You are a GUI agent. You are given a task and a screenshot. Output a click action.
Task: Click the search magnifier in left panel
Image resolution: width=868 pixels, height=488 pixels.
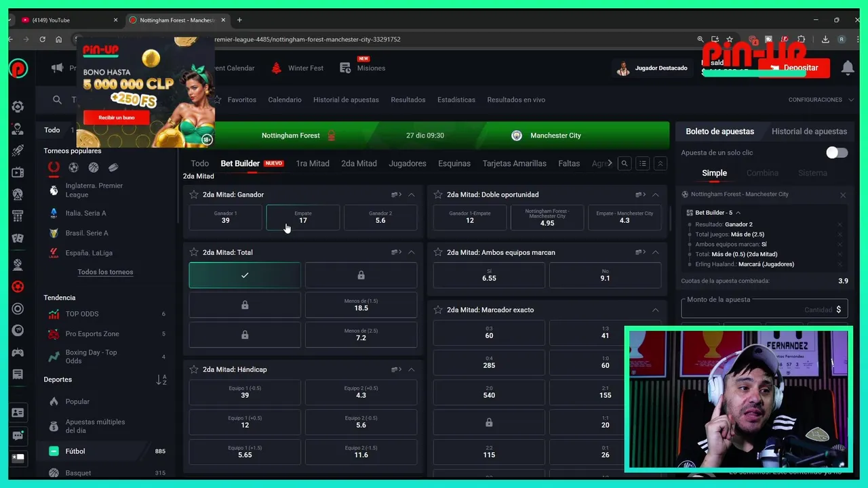point(57,100)
